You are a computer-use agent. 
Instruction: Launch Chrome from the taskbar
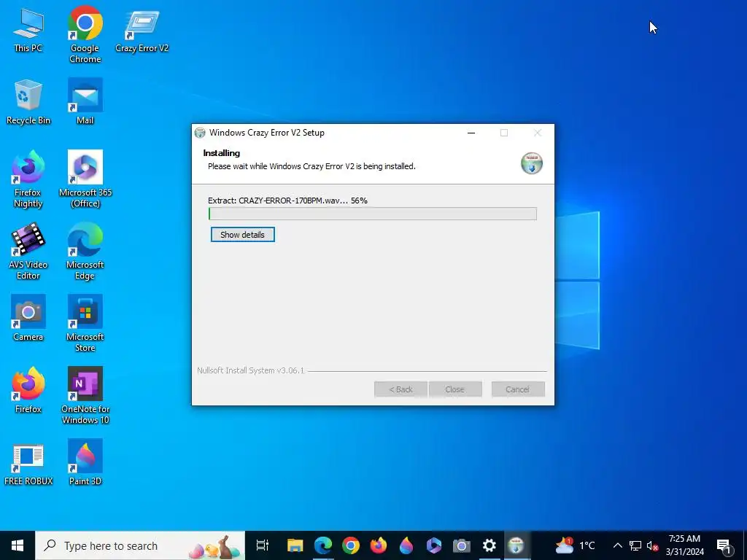pyautogui.click(x=351, y=545)
